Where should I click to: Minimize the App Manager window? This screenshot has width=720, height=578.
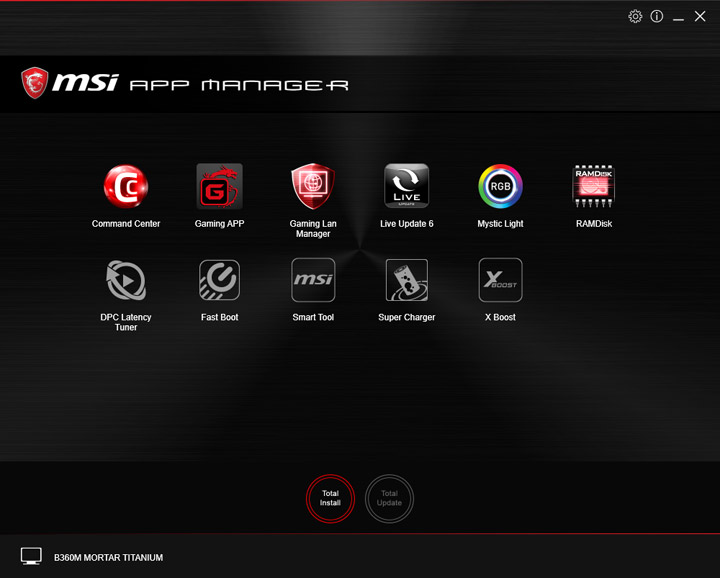678,19
